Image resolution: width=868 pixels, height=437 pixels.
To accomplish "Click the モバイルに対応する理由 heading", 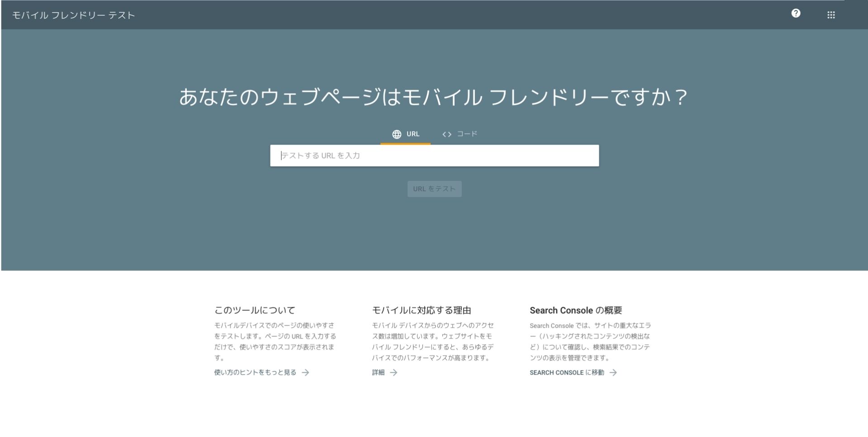I will point(422,310).
